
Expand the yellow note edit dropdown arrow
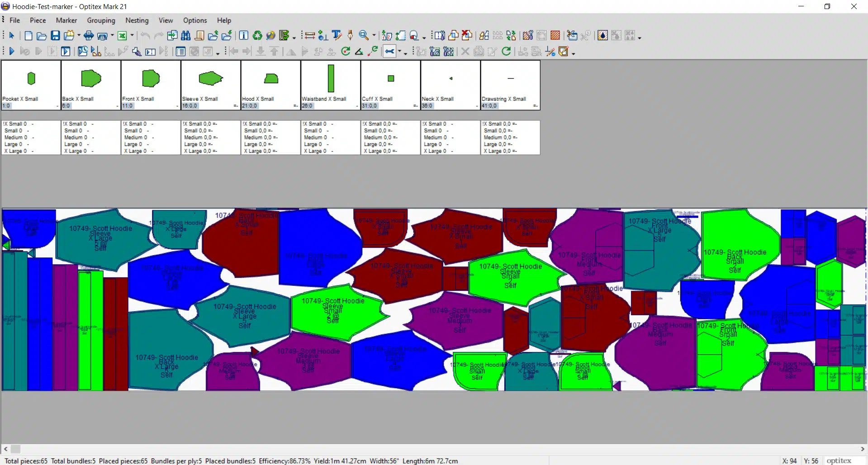tap(573, 53)
